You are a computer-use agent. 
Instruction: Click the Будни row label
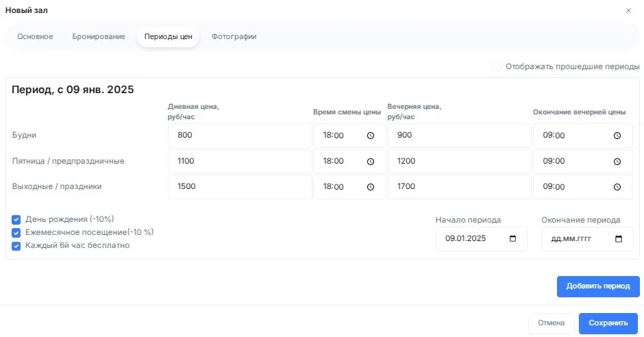click(x=24, y=135)
